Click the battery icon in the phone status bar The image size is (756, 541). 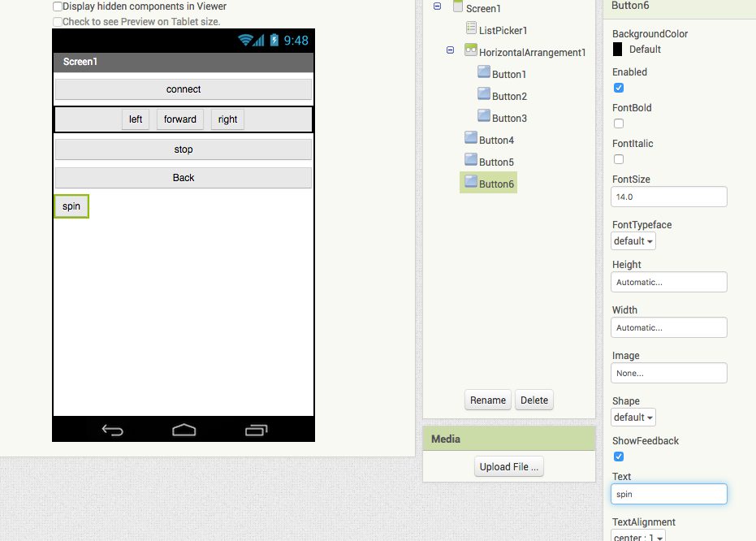274,40
